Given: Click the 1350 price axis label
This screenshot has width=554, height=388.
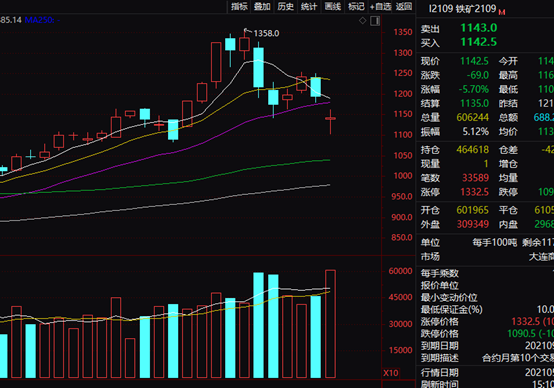Looking at the screenshot, I should point(403,32).
